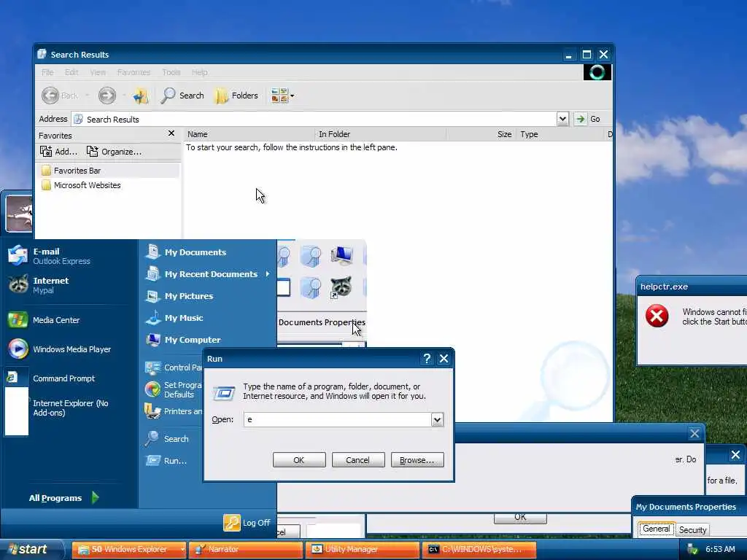747x560 pixels.
Task: Open the Help menu in Search Results
Action: coord(200,72)
